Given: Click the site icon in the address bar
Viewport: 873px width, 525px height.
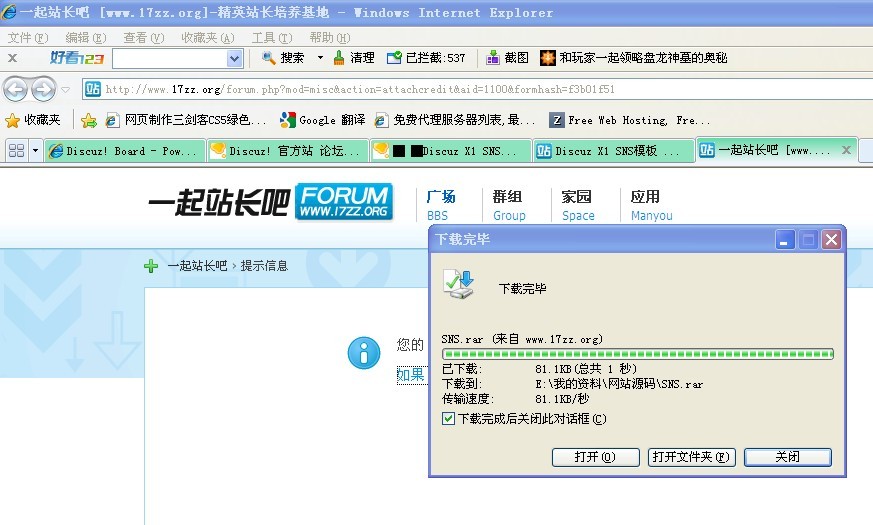Looking at the screenshot, I should pyautogui.click(x=93, y=89).
